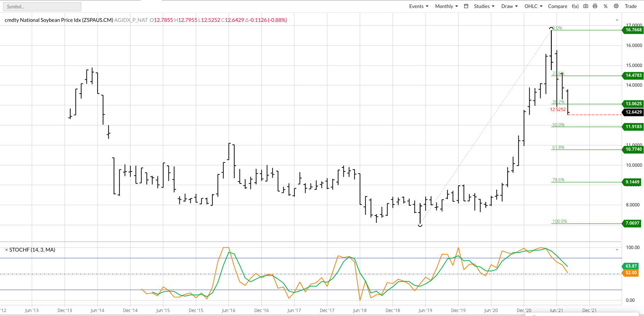Screen dimensions: 644x316
Task: Click the 16.7668 Fibonacci level tag
Action: point(633,30)
